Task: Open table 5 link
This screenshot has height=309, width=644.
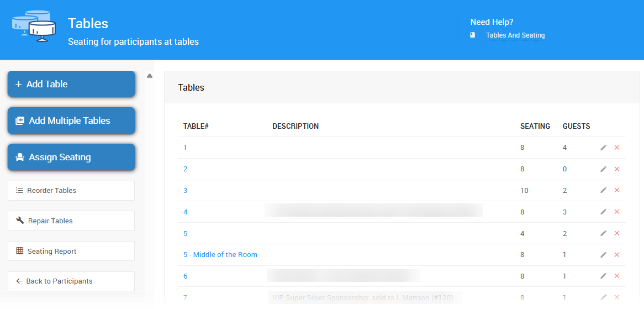Action: tap(185, 233)
